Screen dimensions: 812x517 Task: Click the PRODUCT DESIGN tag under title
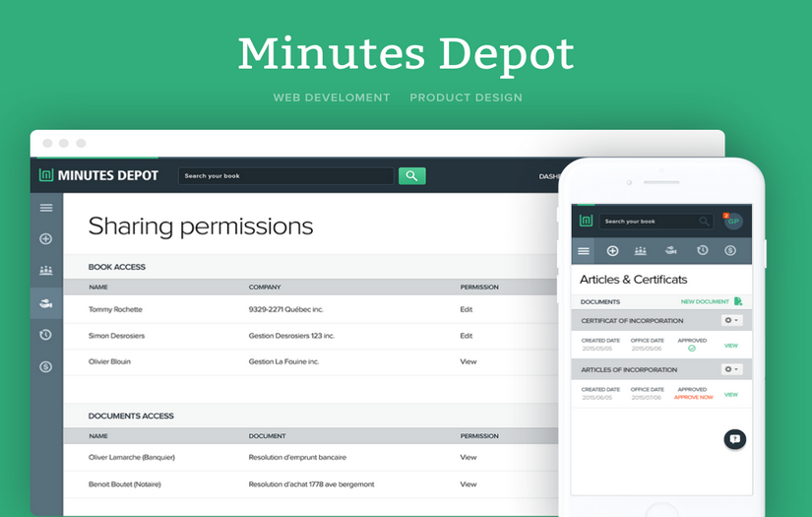pyautogui.click(x=467, y=97)
